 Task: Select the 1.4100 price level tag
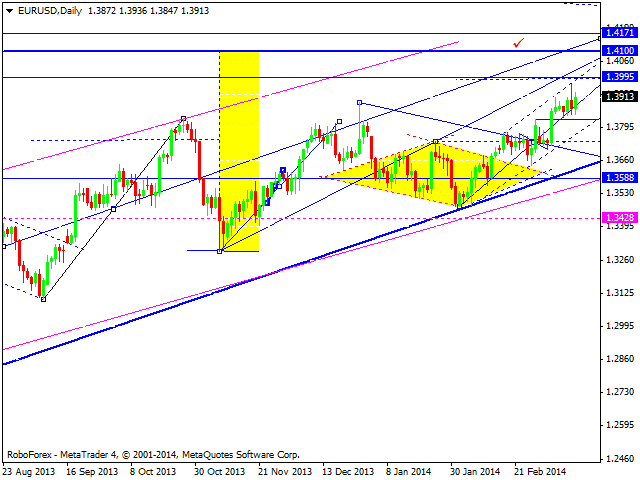click(x=619, y=50)
